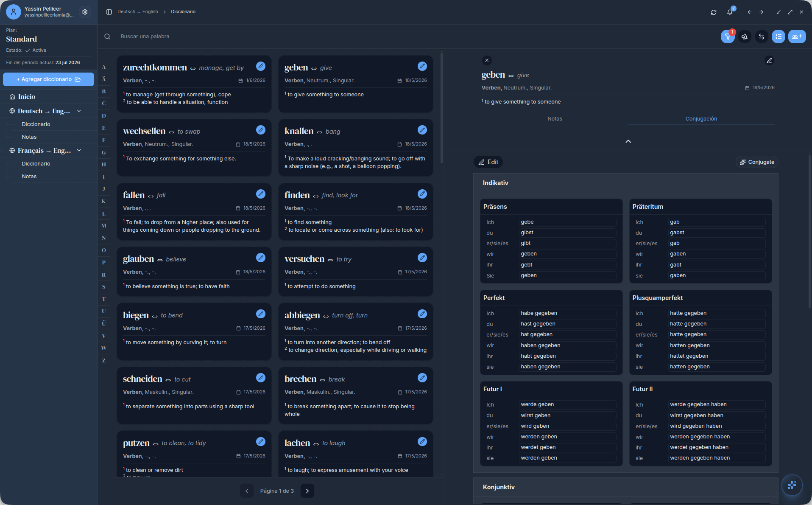Collapse the Deutsch → Eng... dictionary tree
The height and width of the screenshot is (505, 812).
click(x=79, y=111)
